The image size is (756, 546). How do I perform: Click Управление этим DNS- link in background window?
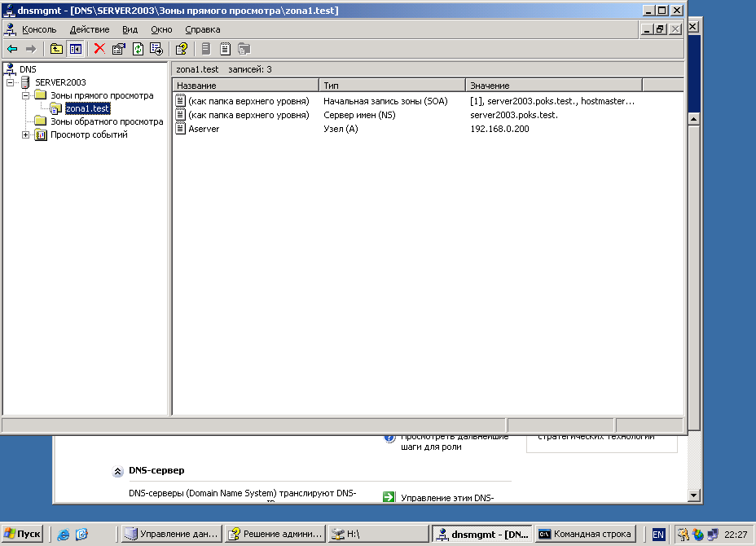pos(447,498)
